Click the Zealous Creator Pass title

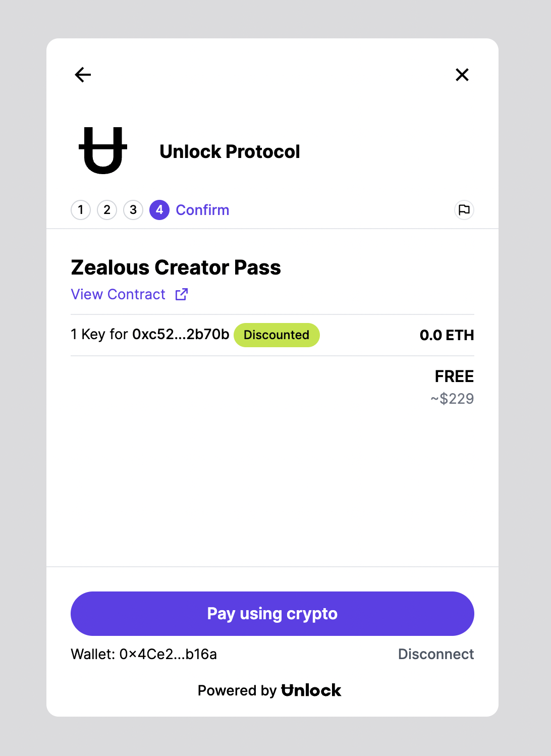tap(176, 267)
